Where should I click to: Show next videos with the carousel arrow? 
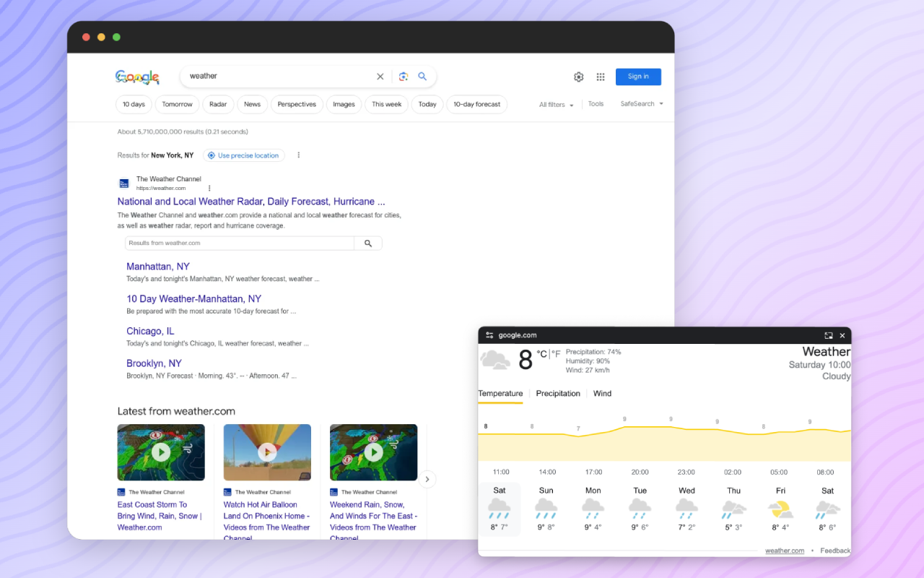coord(427,479)
